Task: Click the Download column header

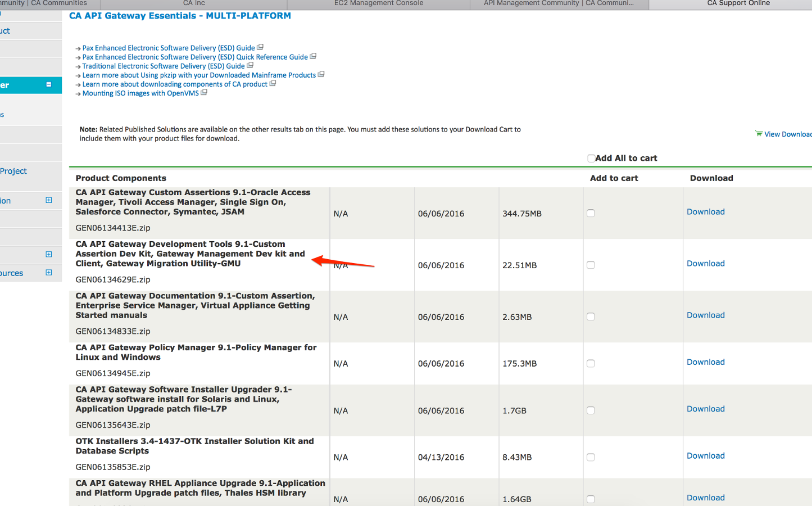Action: coord(711,178)
